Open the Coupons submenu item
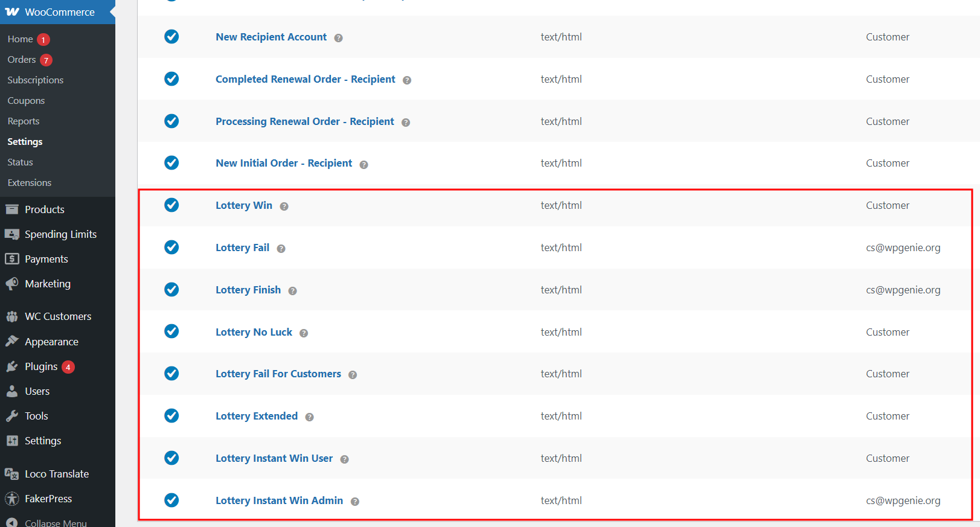 pyautogui.click(x=26, y=101)
